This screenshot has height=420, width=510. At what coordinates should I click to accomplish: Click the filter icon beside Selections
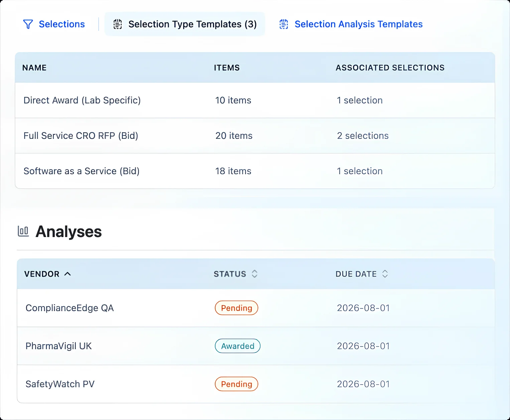pyautogui.click(x=28, y=24)
